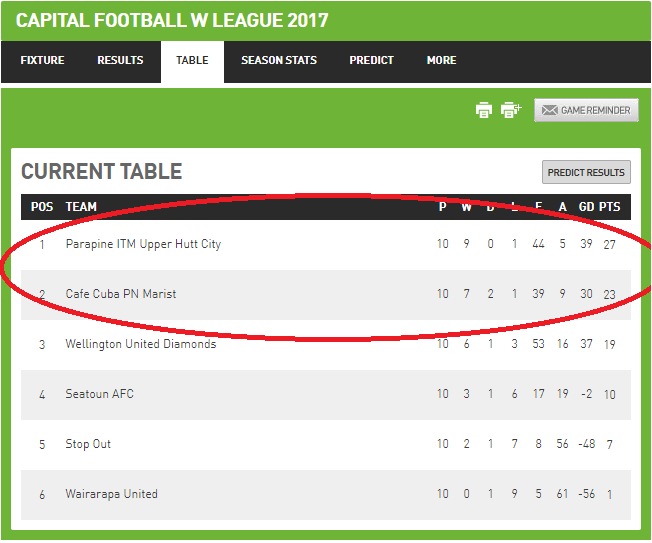Screen dimensions: 652x543
Task: Switch to the Results tab
Action: 120,60
